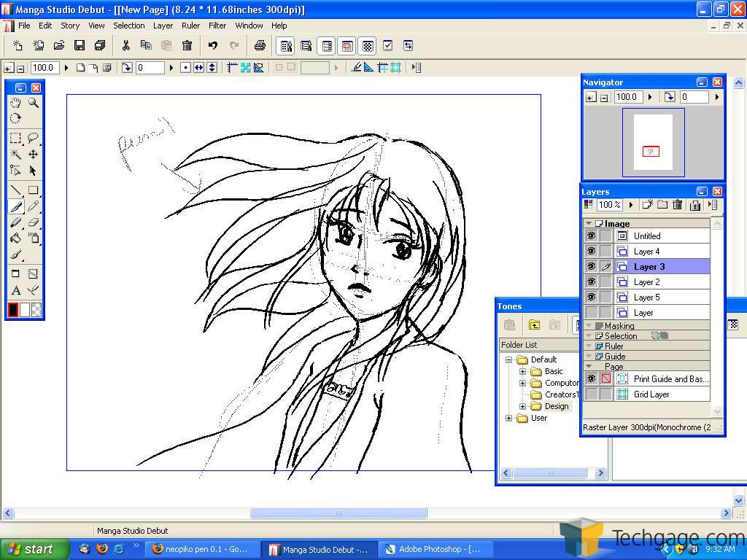Click the Lock Layer icon in Layers panel
This screenshot has height=560, width=747.
pos(695,205)
